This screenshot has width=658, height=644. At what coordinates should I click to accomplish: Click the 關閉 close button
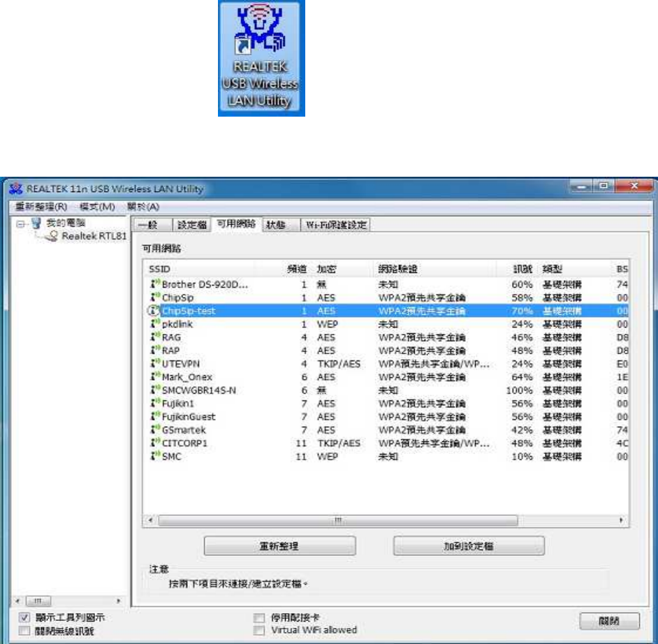pos(609,621)
